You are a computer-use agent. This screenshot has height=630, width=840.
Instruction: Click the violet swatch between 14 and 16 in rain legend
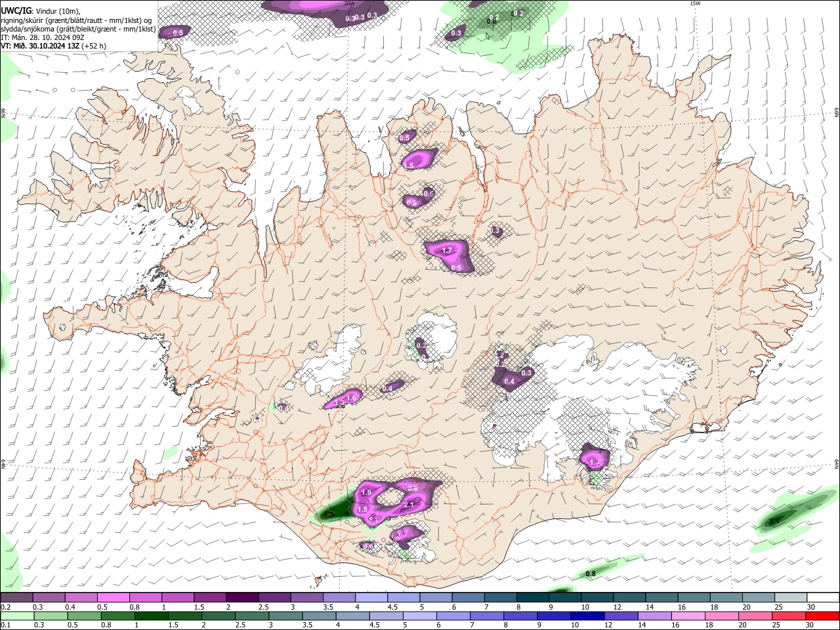(654, 616)
